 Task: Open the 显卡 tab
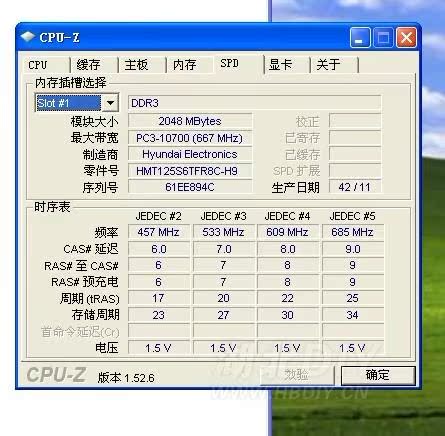click(x=287, y=65)
